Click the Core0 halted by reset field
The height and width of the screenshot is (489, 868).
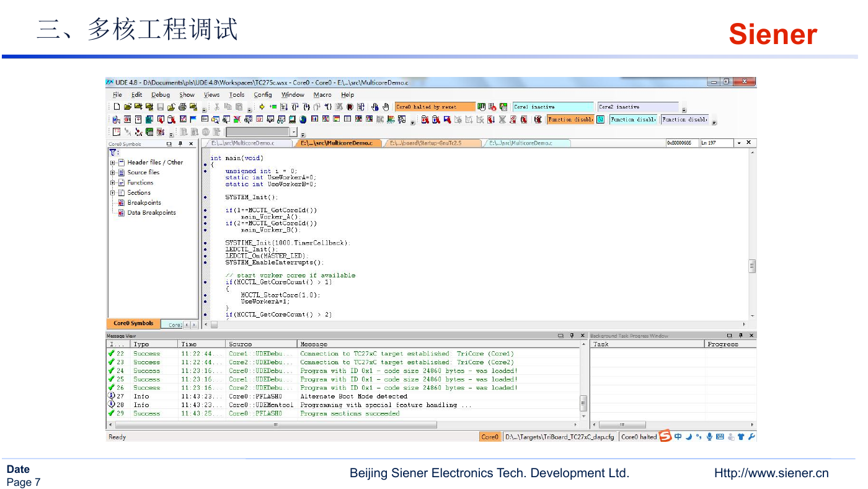(x=435, y=107)
